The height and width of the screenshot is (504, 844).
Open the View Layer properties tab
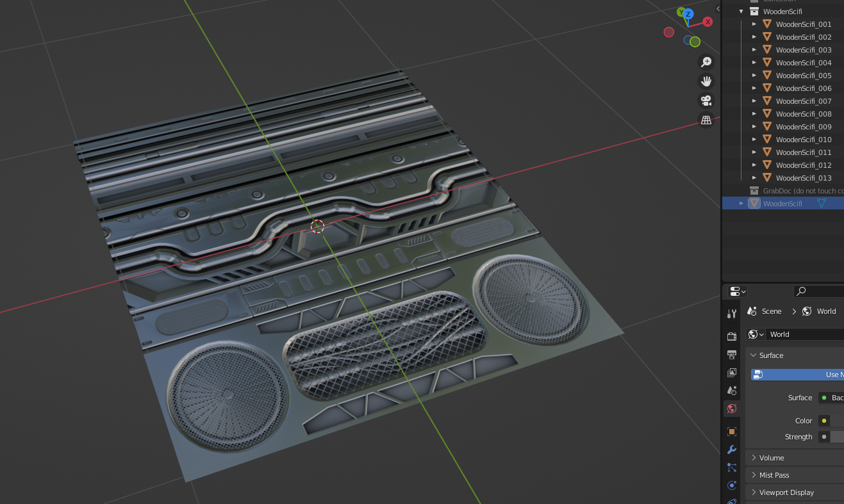732,372
